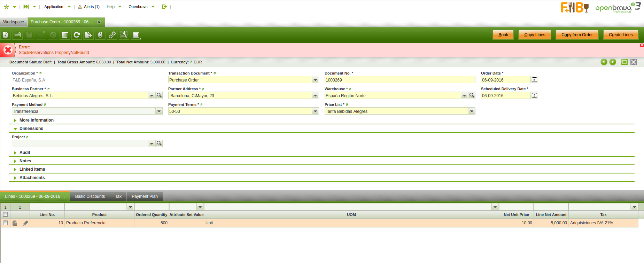Open the Order Date calendar picker

(x=535, y=80)
